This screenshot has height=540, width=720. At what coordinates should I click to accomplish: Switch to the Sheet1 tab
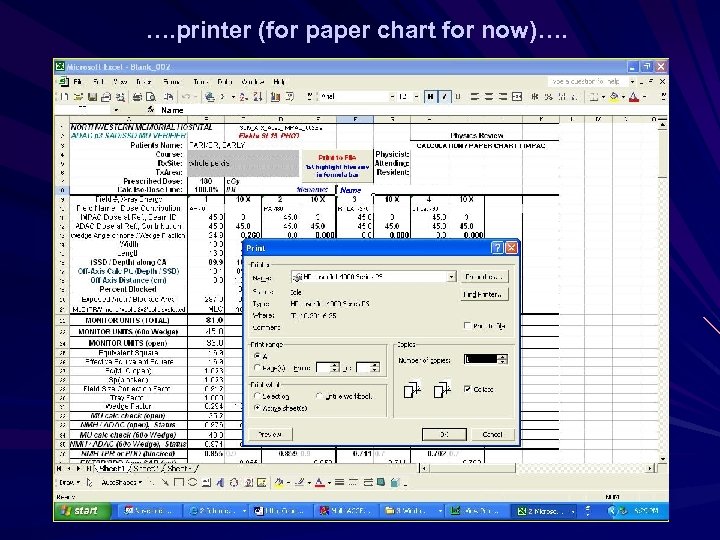[x=112, y=468]
